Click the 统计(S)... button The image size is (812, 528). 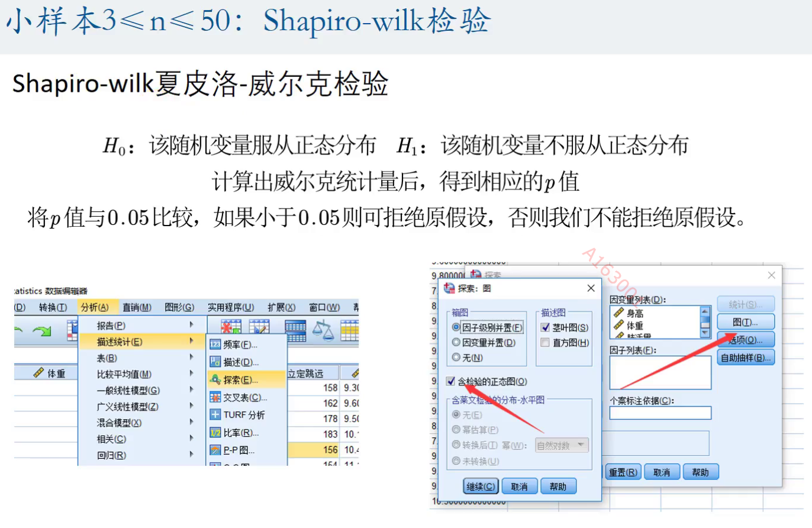pos(746,304)
